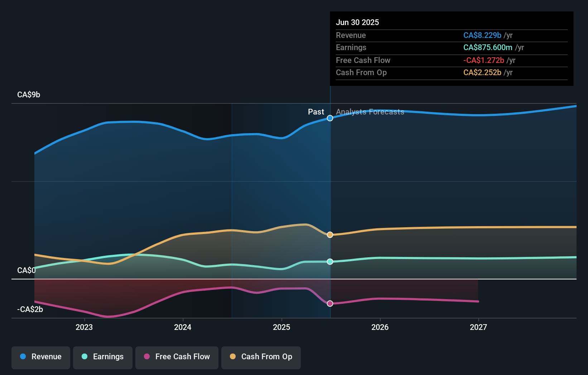Click the blue Revenue legend dot
The width and height of the screenshot is (588, 375).
24,356
